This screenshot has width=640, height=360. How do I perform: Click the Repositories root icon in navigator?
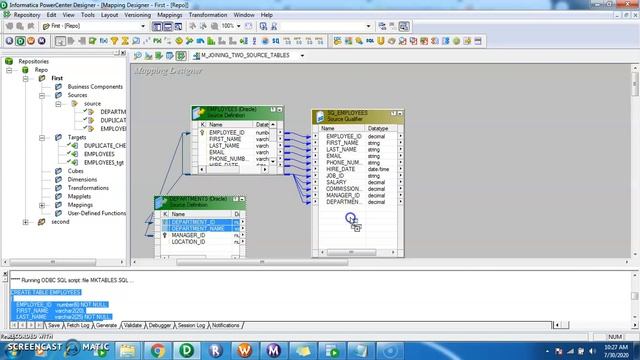[9, 61]
